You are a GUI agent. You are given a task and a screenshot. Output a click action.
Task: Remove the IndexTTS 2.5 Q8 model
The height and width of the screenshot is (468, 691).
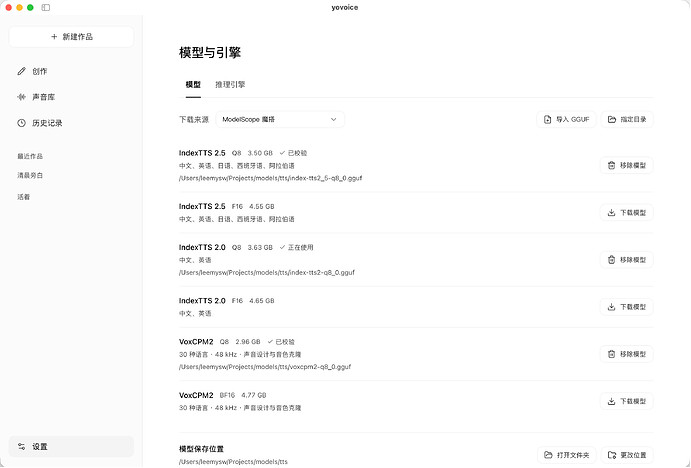[627, 166]
